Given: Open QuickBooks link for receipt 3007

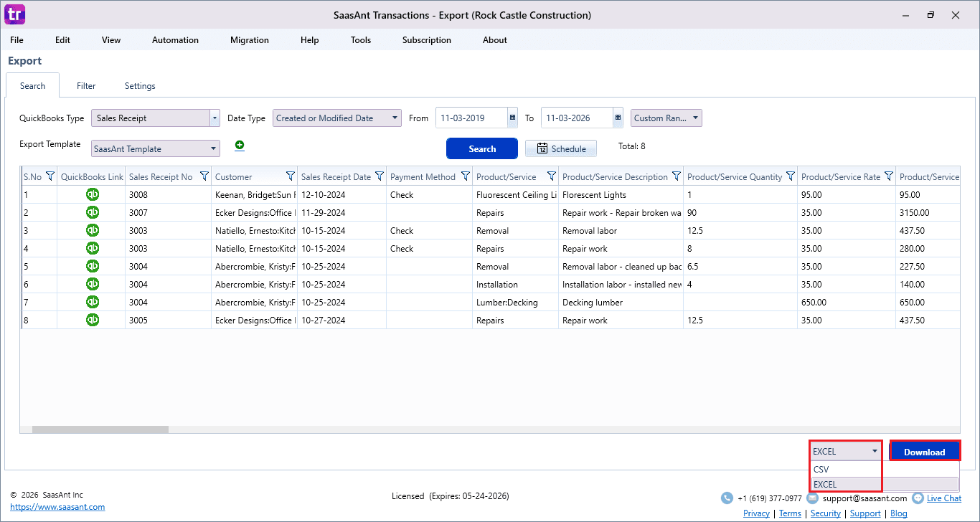Looking at the screenshot, I should 93,212.
